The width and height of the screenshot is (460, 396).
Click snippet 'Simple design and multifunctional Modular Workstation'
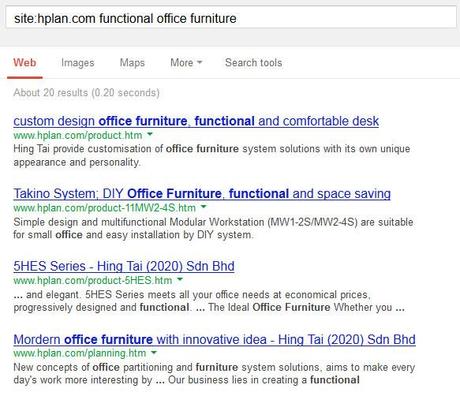tap(213, 228)
